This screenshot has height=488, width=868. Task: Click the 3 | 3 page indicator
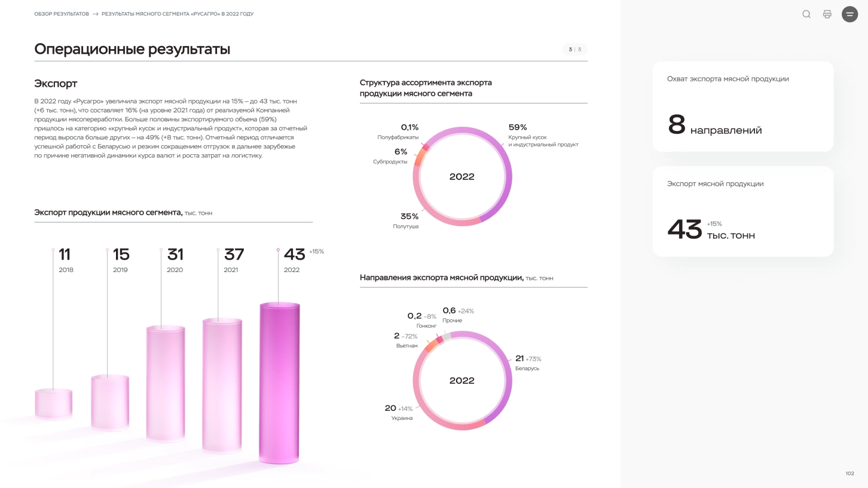(x=574, y=50)
